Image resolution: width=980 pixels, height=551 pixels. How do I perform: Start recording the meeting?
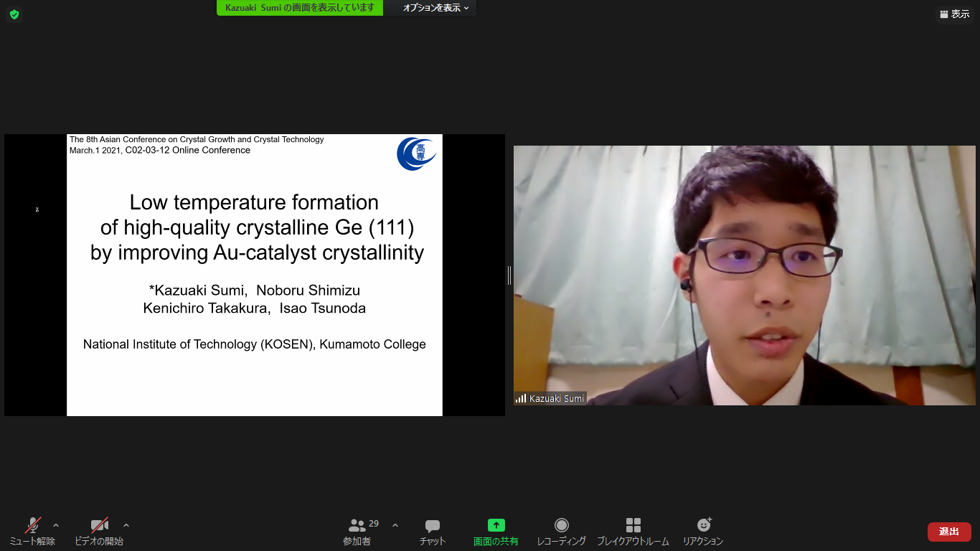point(561,531)
